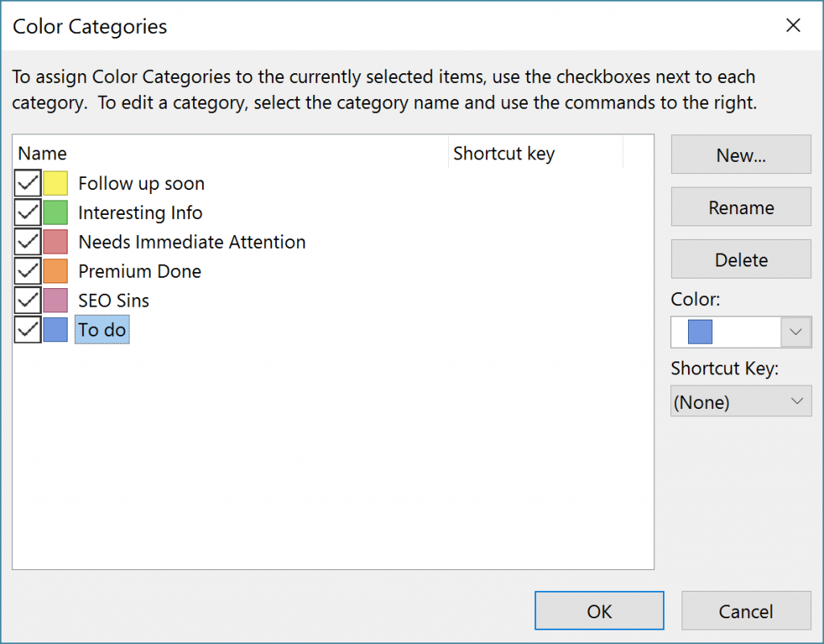Select the SEO Sins category name

coord(113,300)
